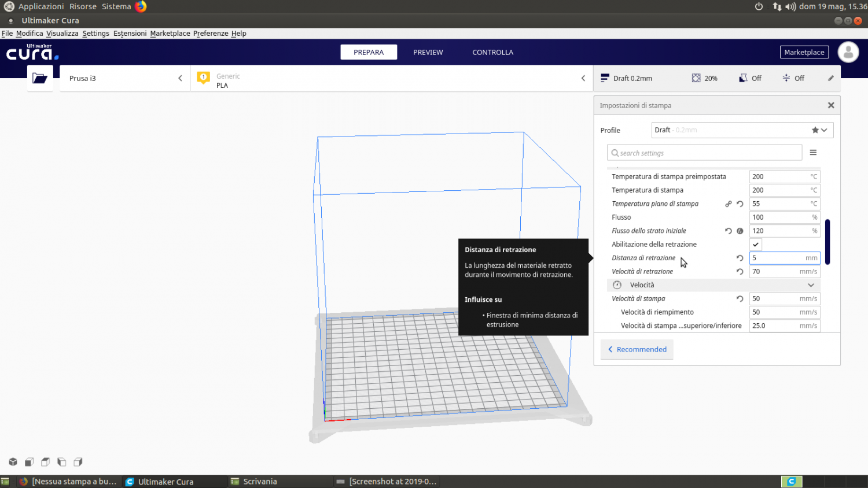
Task: Edit Velocità di riempimento value field
Action: pyautogui.click(x=785, y=312)
